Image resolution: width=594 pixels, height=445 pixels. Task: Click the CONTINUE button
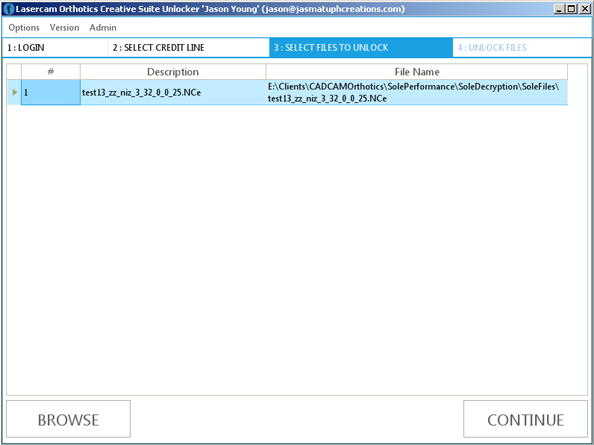(525, 419)
